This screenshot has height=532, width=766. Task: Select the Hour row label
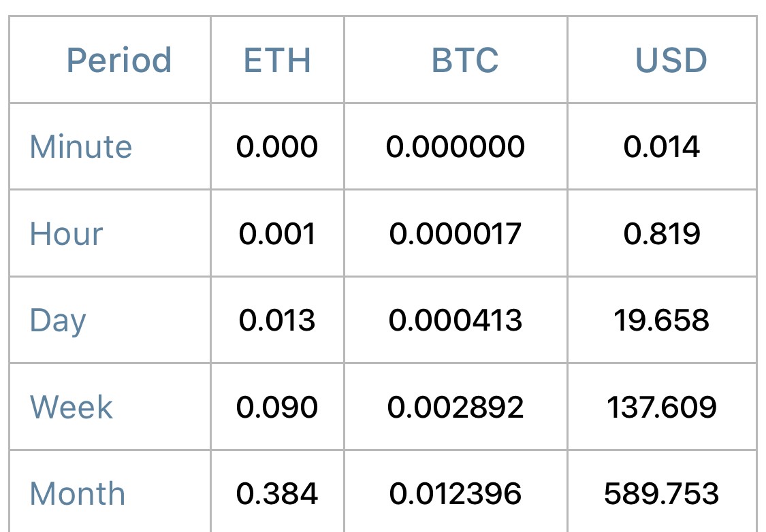pyautogui.click(x=66, y=234)
